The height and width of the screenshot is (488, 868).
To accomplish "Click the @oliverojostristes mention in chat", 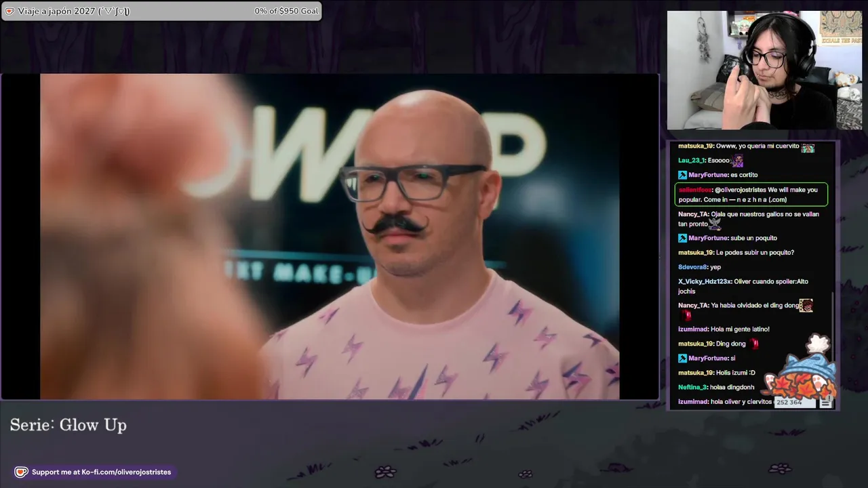I will [x=740, y=190].
